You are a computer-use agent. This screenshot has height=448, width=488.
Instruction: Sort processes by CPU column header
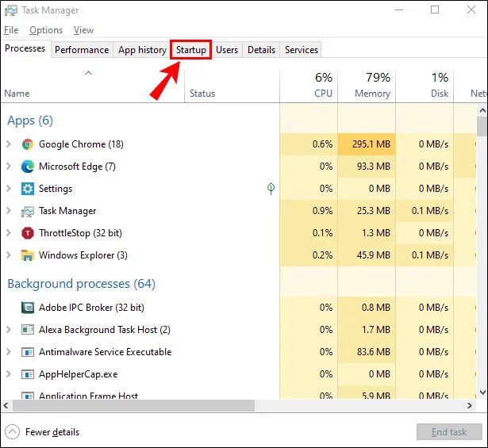tap(309, 86)
